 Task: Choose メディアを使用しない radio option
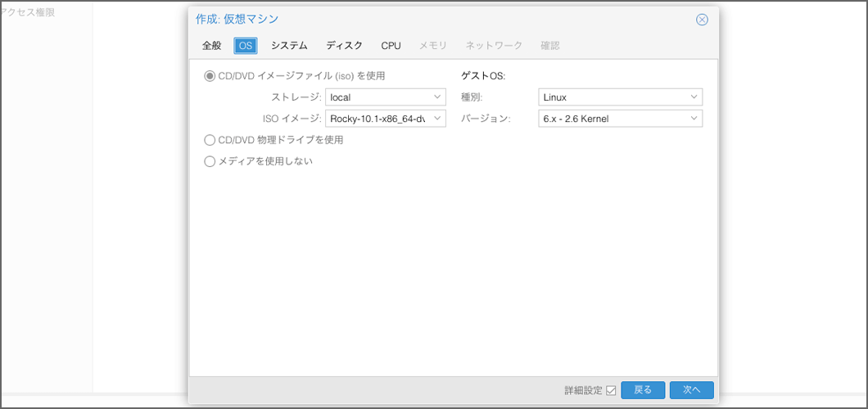pos(210,162)
